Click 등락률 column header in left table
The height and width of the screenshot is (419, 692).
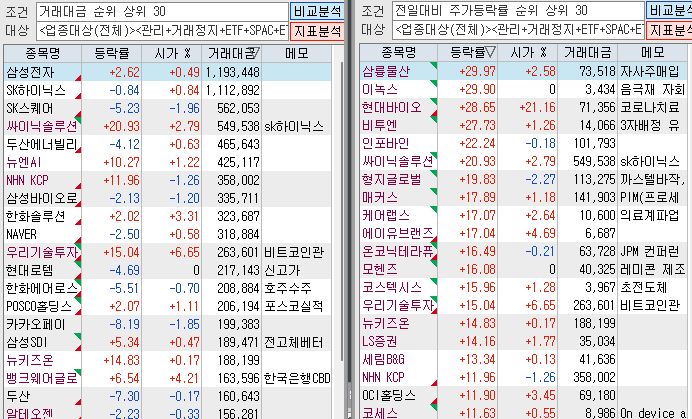coord(112,54)
